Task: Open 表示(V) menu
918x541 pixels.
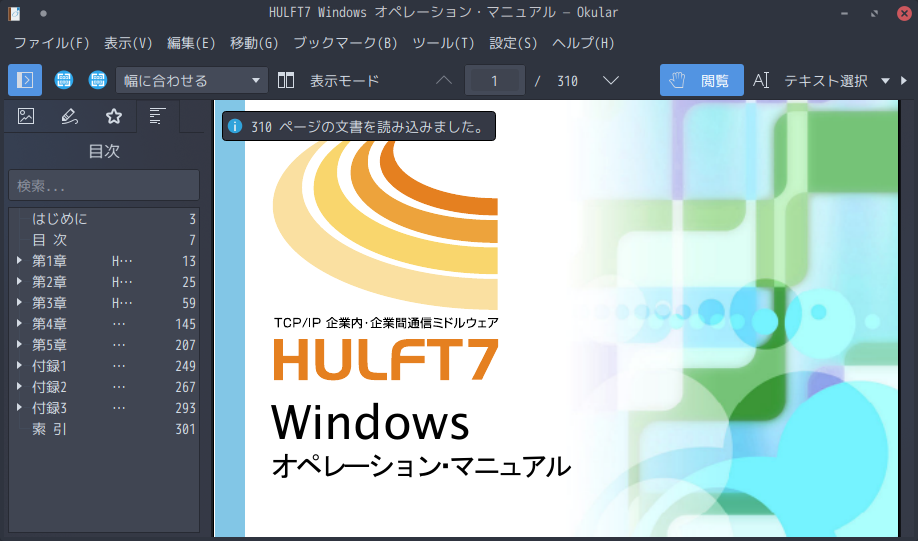Action: (x=128, y=43)
